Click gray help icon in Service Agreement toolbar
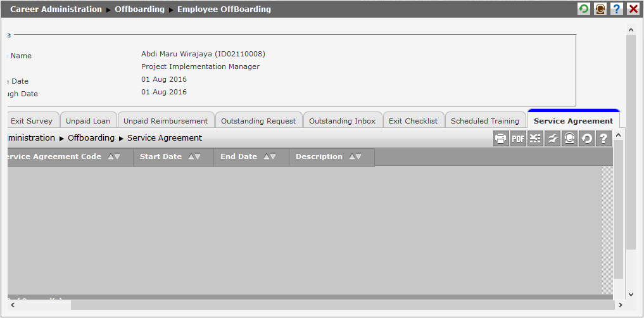644x318 pixels. pos(603,139)
